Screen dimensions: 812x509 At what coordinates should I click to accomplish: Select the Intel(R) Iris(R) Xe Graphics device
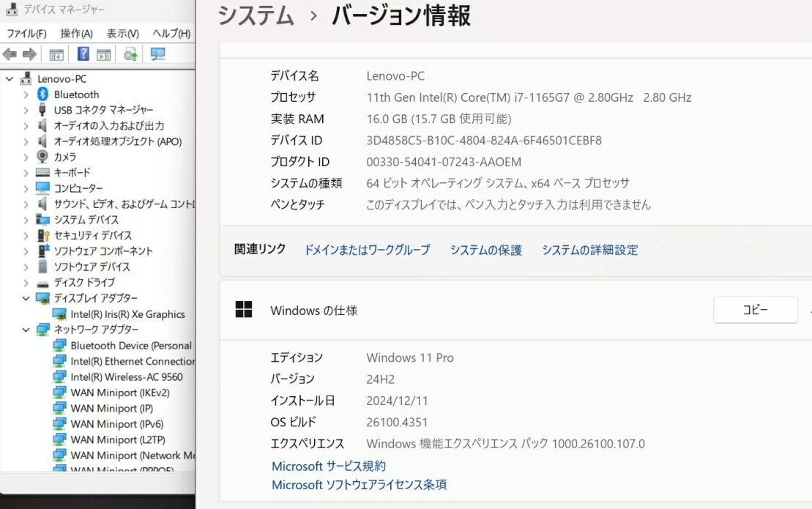pyautogui.click(x=127, y=314)
